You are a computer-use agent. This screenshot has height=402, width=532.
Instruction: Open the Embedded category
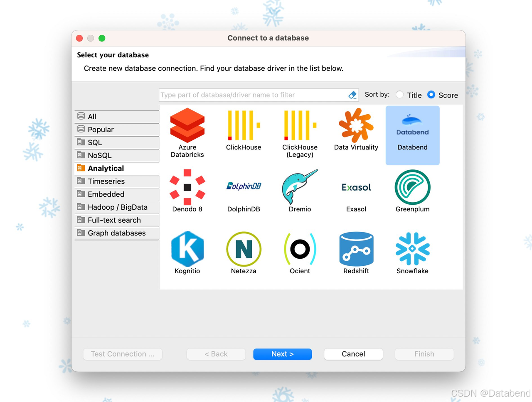pyautogui.click(x=117, y=194)
